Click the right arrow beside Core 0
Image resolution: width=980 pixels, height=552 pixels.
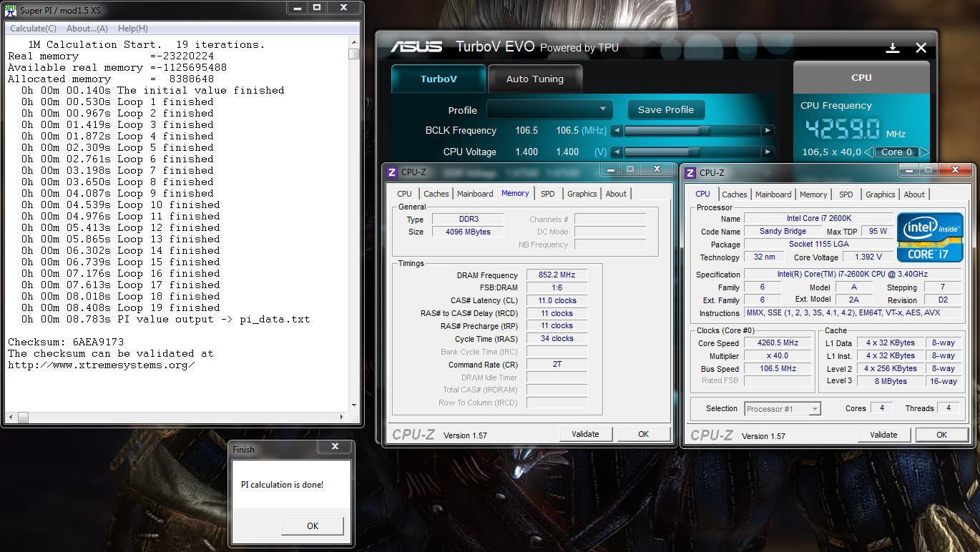[923, 152]
